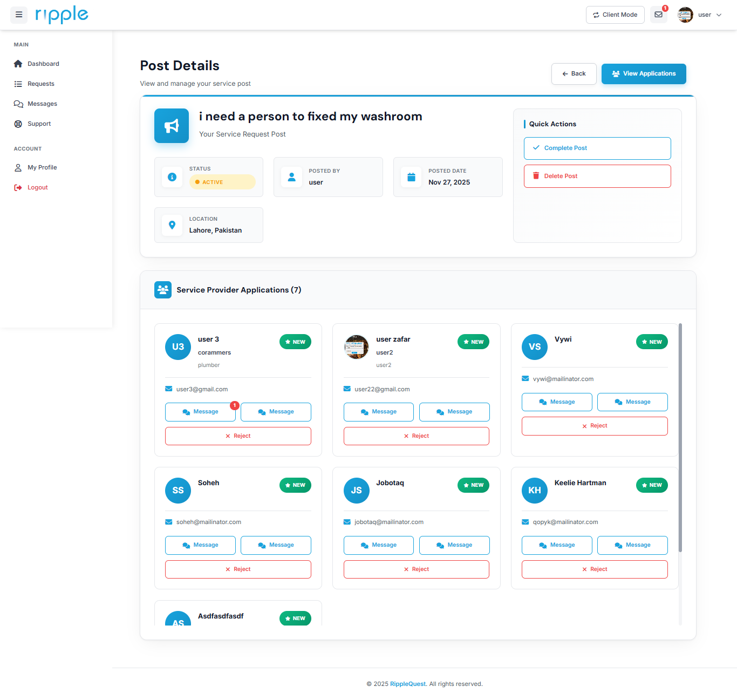This screenshot has width=737, height=700.
Task: Open Support in the sidebar
Action: coord(39,124)
